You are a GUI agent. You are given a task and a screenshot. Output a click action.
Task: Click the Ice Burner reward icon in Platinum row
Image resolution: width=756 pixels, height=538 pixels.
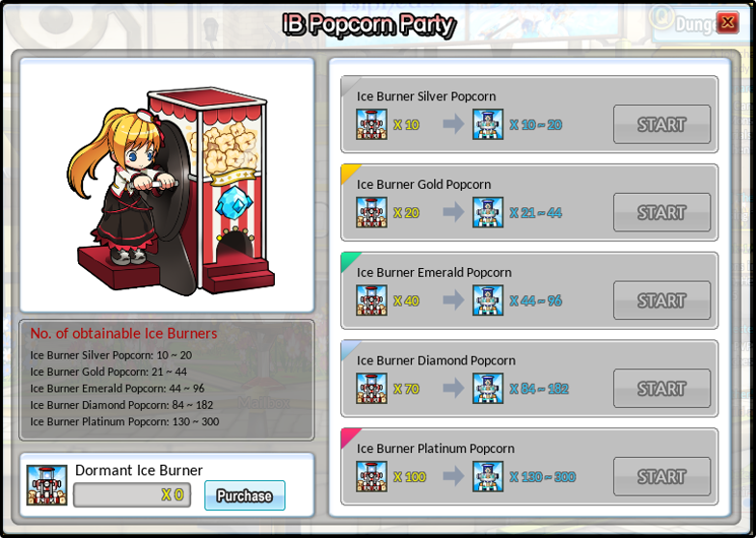click(x=488, y=476)
